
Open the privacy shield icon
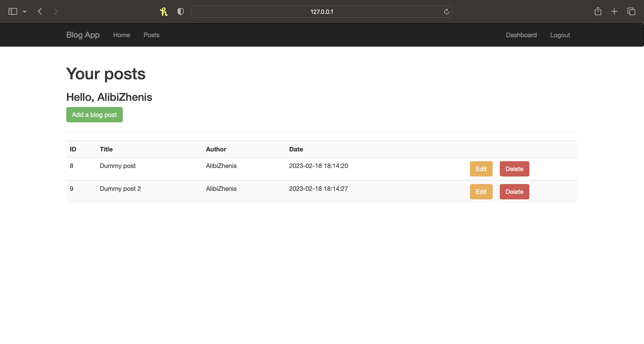coord(180,11)
